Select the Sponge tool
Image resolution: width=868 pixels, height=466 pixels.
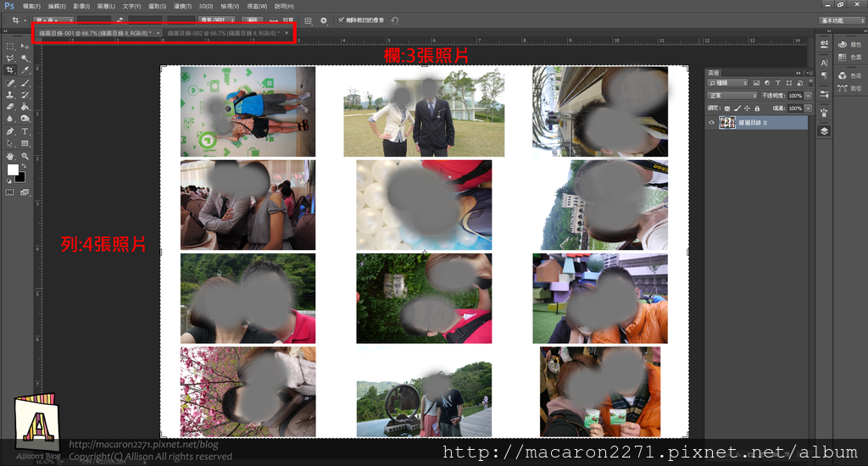(x=25, y=119)
